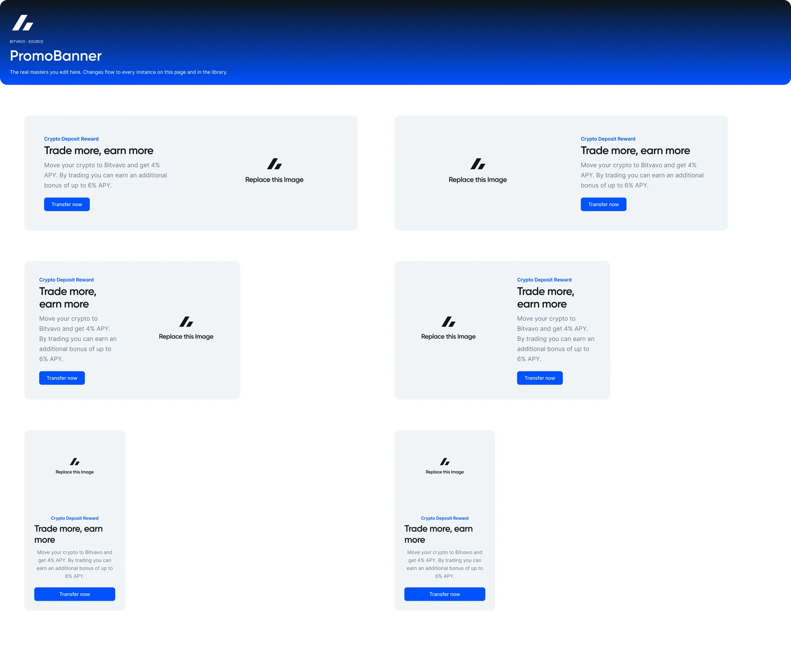
Task: Select 'Replace this Image' text in medium banner with left-side image
Action: 448,337
